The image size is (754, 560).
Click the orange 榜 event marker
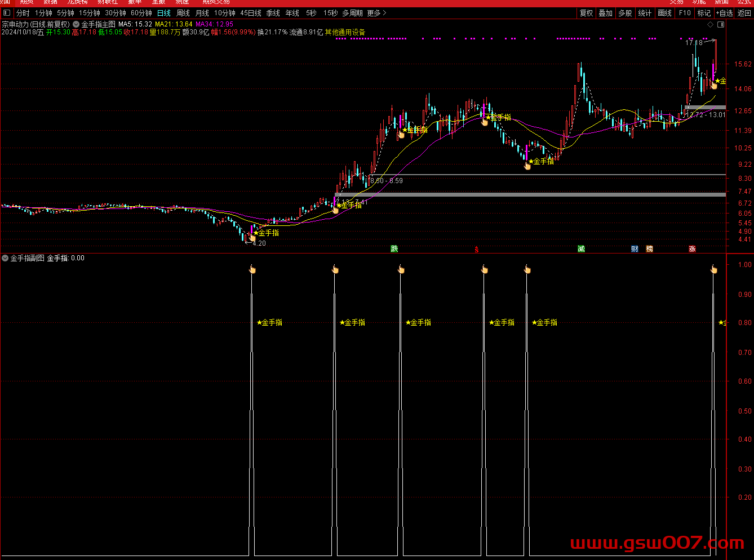pos(649,248)
